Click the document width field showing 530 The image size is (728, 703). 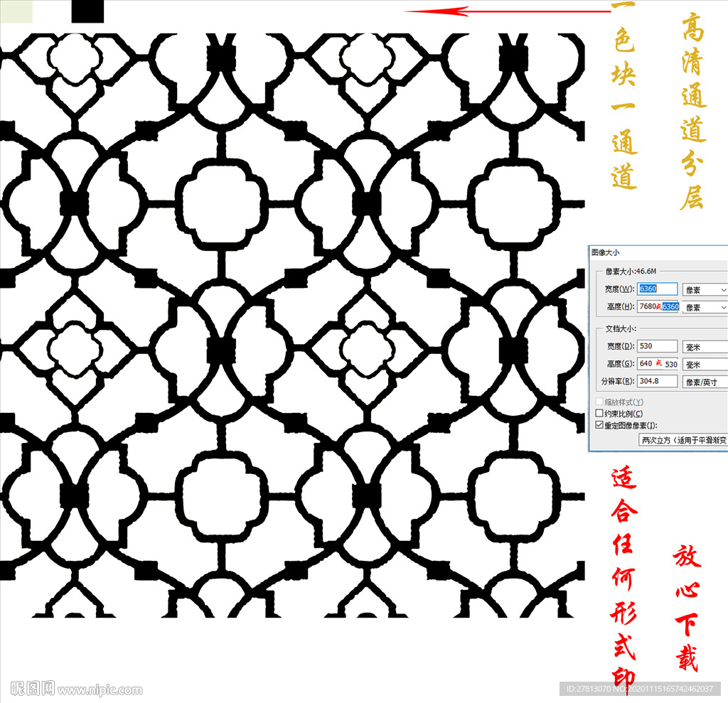[657, 346]
